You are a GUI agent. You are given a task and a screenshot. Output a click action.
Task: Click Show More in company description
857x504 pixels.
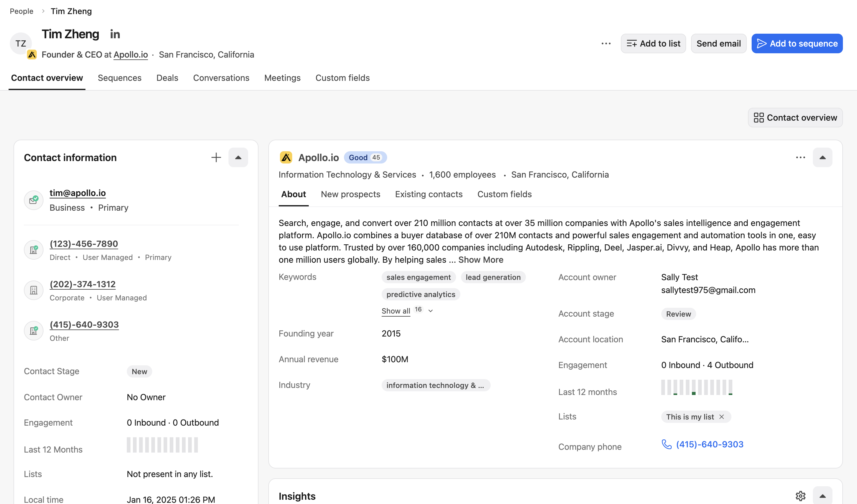pyautogui.click(x=481, y=260)
